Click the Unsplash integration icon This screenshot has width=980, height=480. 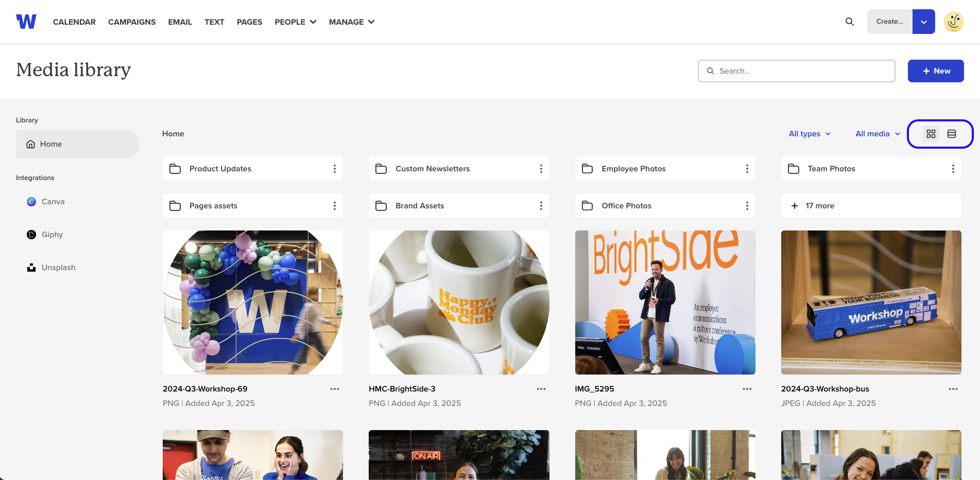(31, 268)
